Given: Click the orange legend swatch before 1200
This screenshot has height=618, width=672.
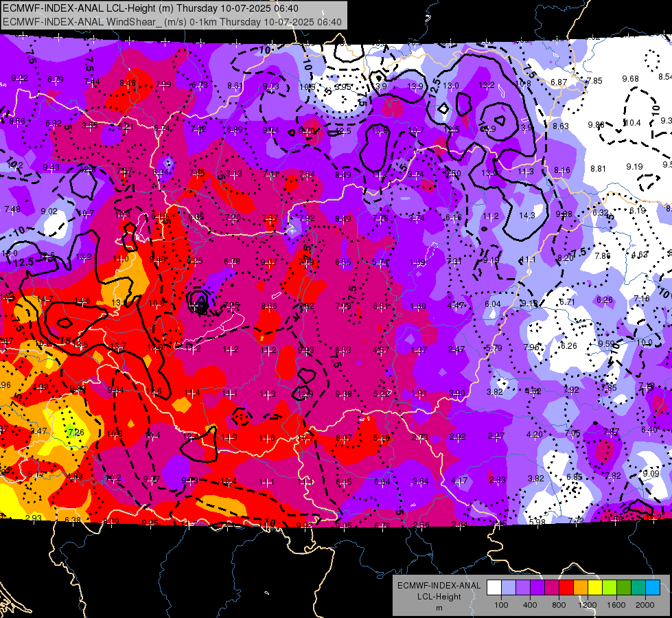Looking at the screenshot, I should (581, 587).
